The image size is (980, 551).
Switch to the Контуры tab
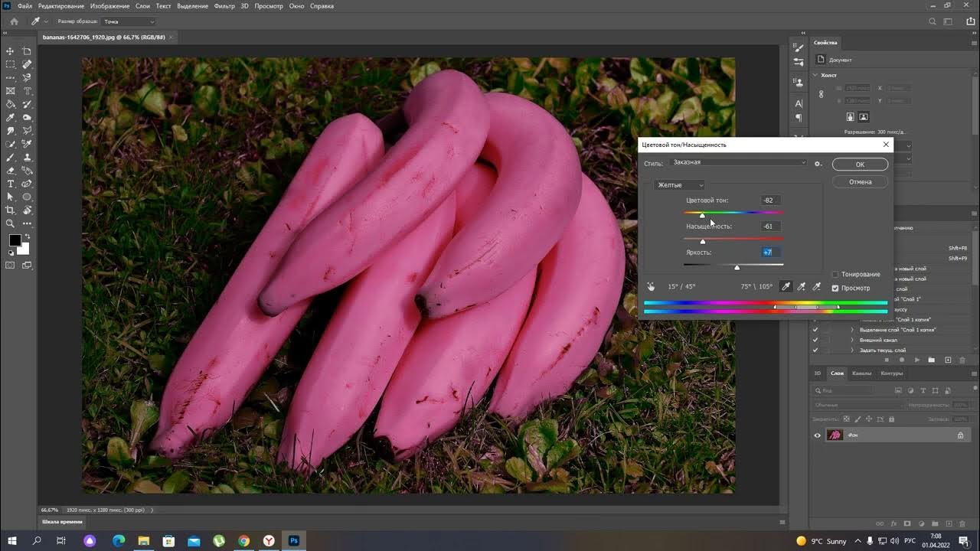pos(891,373)
